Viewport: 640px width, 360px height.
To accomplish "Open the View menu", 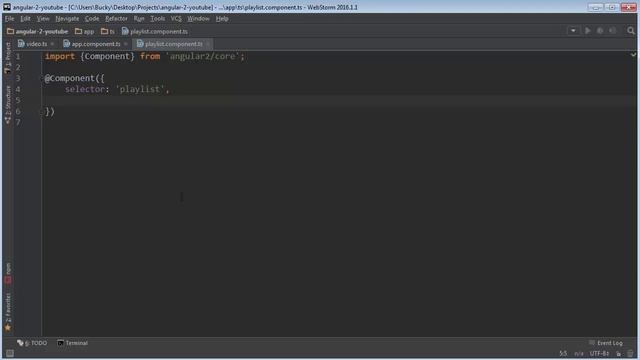I will tap(43, 19).
